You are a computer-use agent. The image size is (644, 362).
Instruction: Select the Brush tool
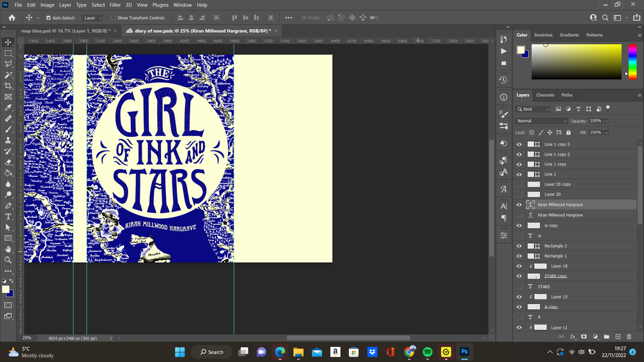pyautogui.click(x=8, y=129)
